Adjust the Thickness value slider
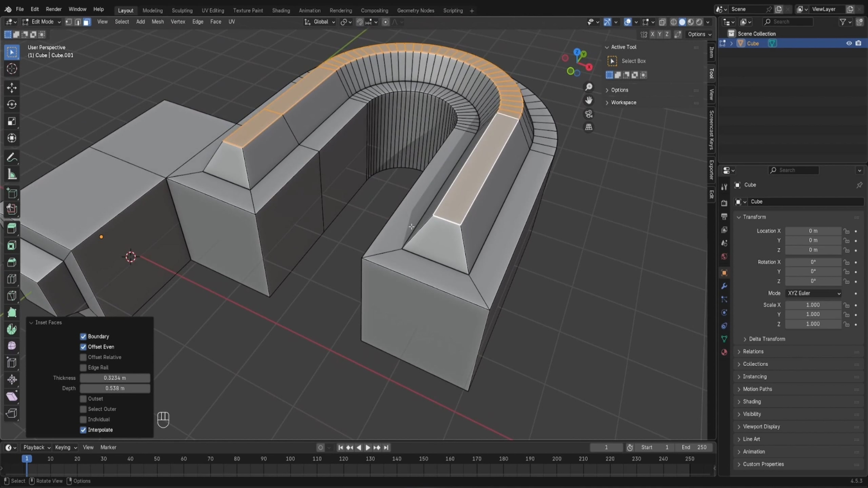 coord(115,378)
